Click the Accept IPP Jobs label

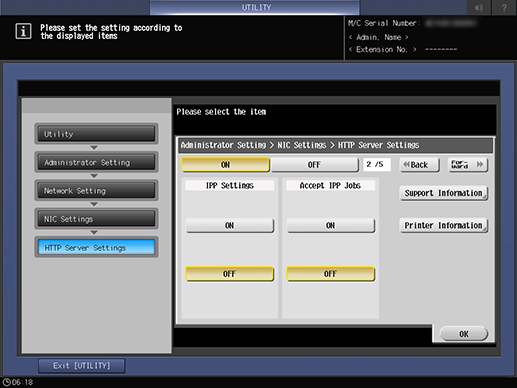click(x=330, y=185)
